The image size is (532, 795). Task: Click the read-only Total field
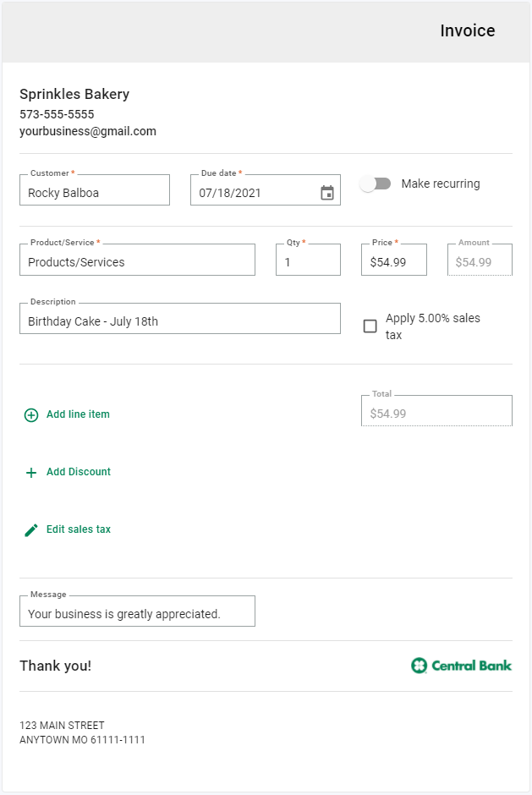[x=436, y=410]
